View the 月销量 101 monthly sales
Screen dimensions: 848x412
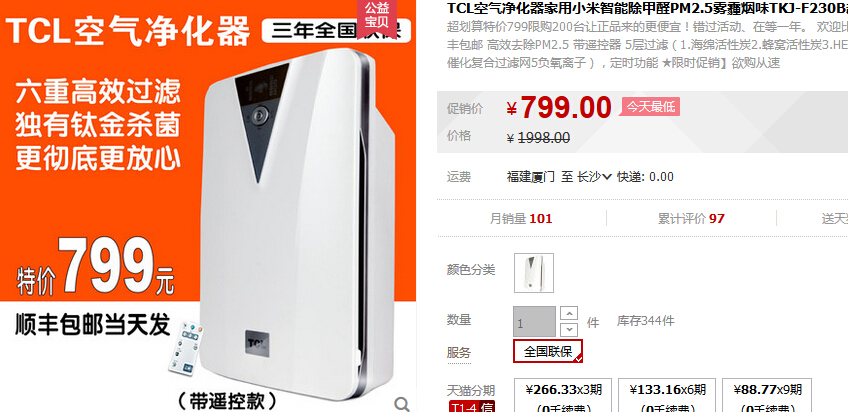click(521, 218)
